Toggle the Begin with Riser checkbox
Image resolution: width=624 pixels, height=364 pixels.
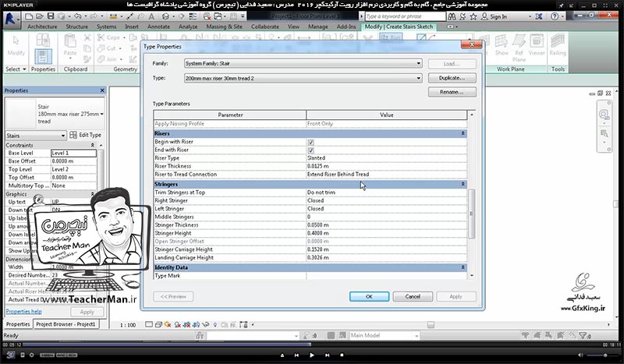tap(310, 142)
